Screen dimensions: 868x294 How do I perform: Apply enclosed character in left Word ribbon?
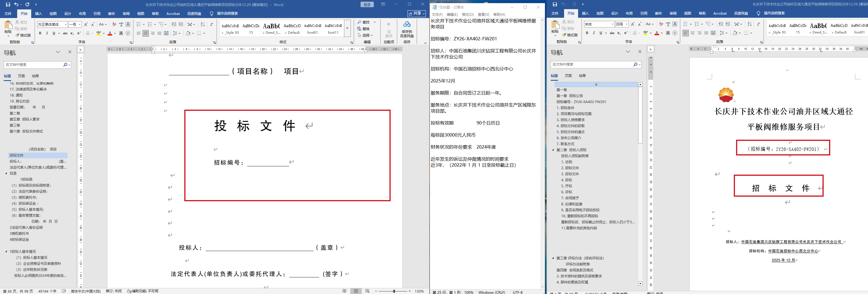pos(128,33)
